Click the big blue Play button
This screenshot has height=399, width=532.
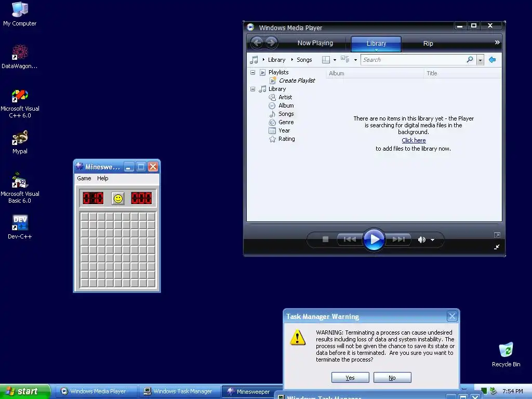(x=374, y=240)
